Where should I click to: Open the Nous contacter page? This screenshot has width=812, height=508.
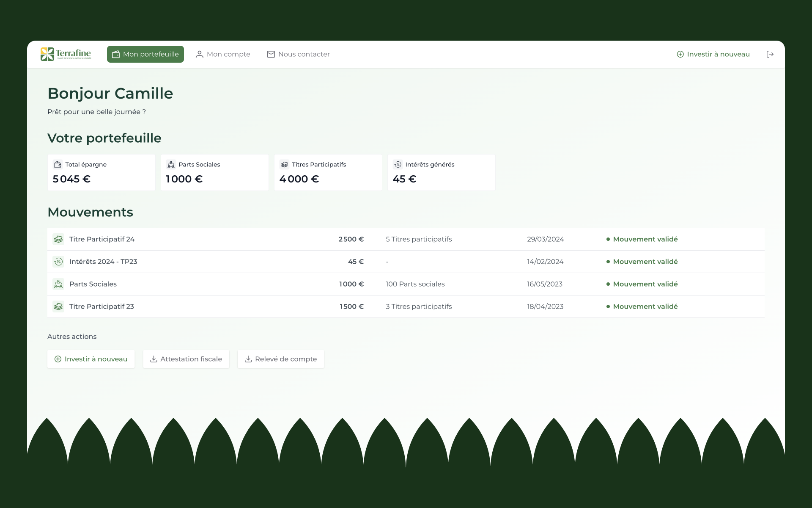[298, 54]
